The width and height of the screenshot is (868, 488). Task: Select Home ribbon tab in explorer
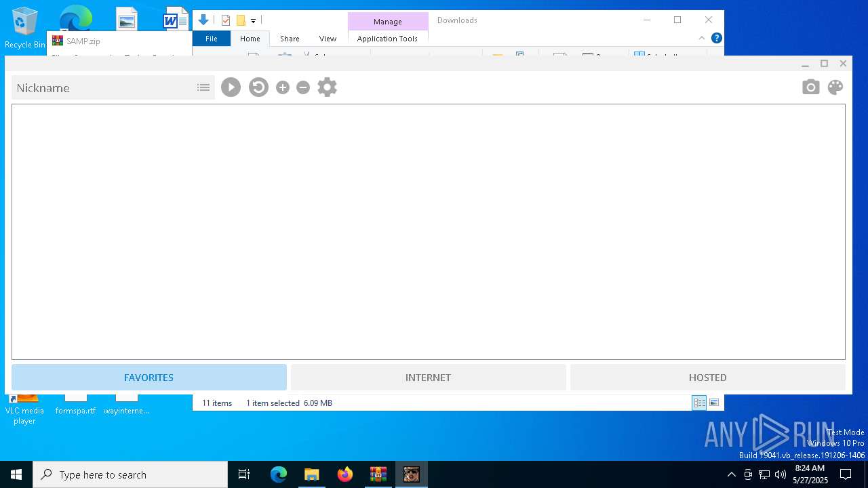[250, 39]
